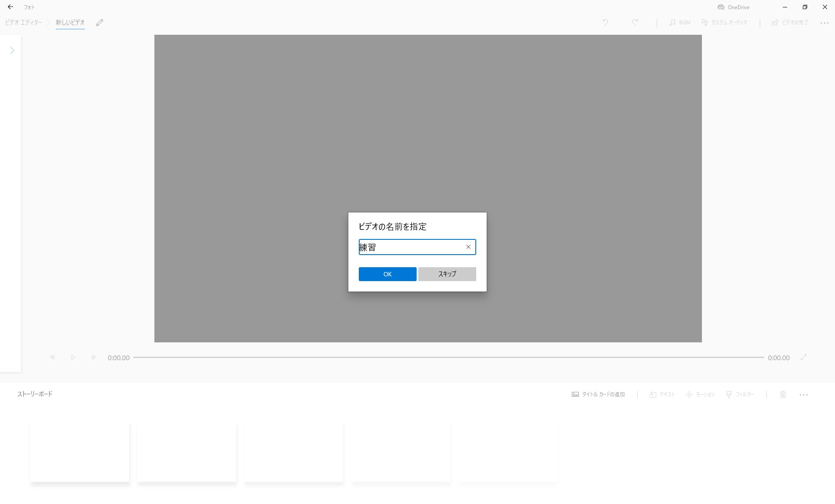Expand the collapsed project library panel
Image resolution: width=835 pixels, height=504 pixels.
pyautogui.click(x=12, y=50)
